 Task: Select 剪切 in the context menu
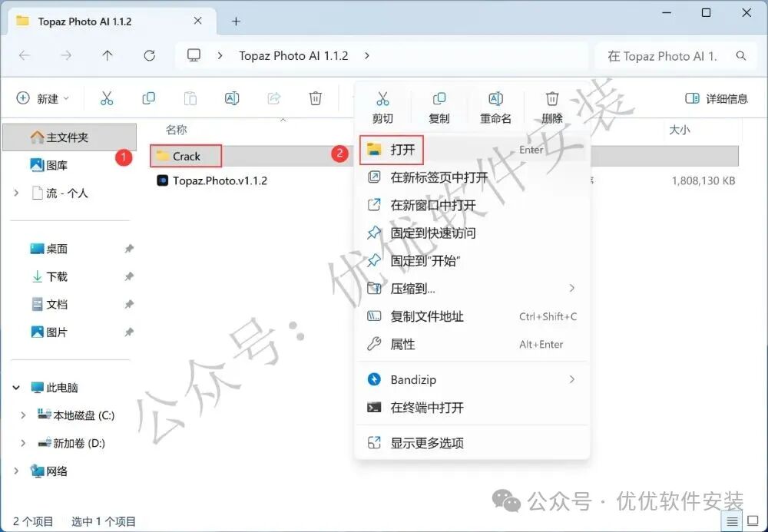pyautogui.click(x=382, y=107)
